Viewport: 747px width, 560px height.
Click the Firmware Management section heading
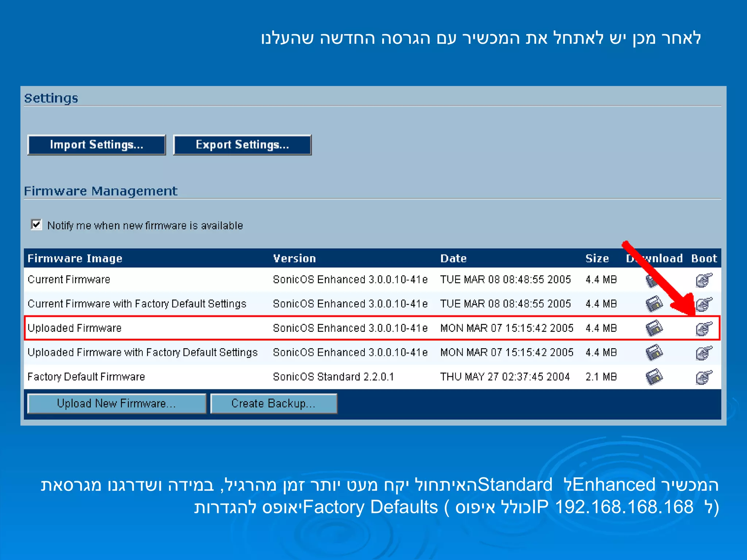[101, 191]
